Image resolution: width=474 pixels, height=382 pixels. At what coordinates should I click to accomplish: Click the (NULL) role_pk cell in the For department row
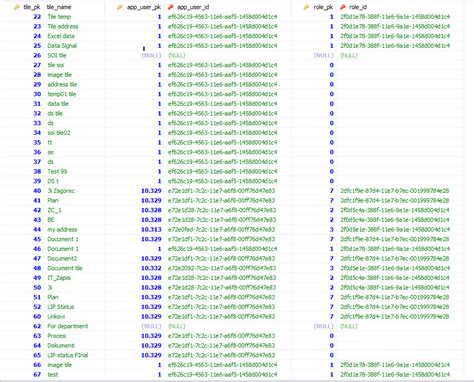323,326
